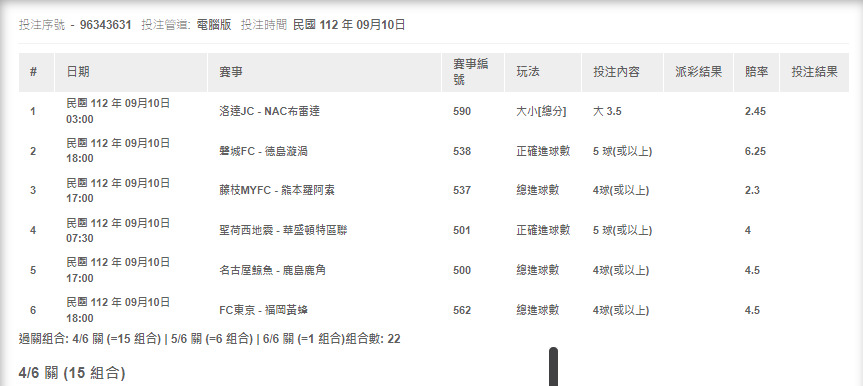Viewport: 863px width, 386px height.
Task: Click odds 4.5 in the FC東京 row
Action: pyautogui.click(x=752, y=310)
